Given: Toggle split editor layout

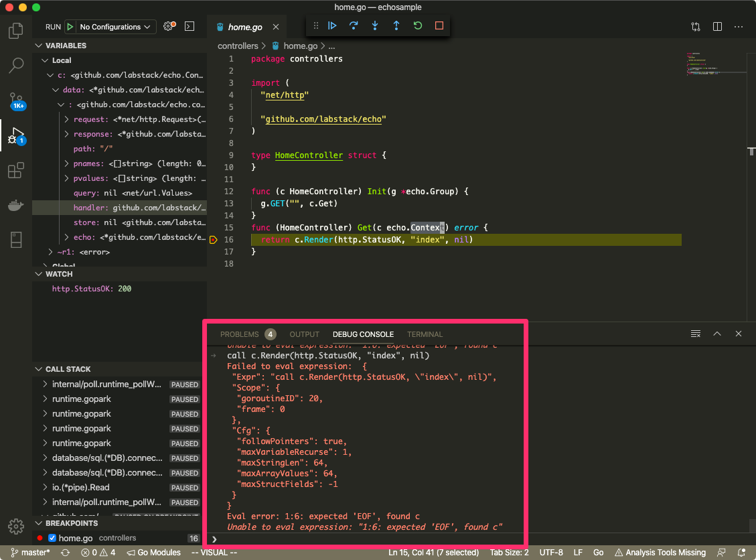Looking at the screenshot, I should [x=717, y=27].
